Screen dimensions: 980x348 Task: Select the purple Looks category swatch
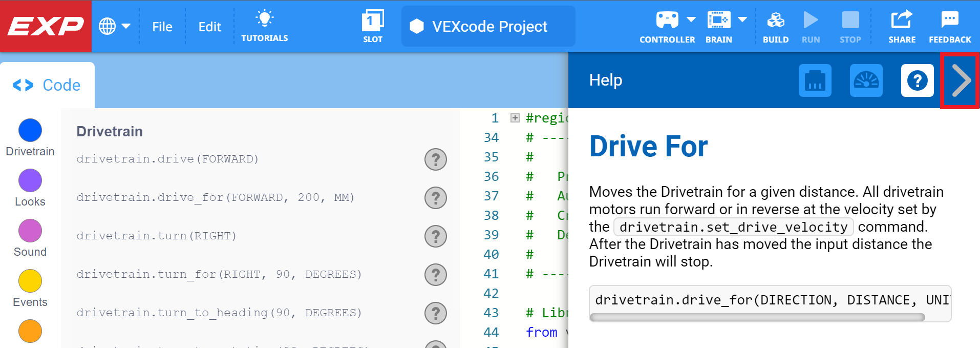click(x=30, y=180)
